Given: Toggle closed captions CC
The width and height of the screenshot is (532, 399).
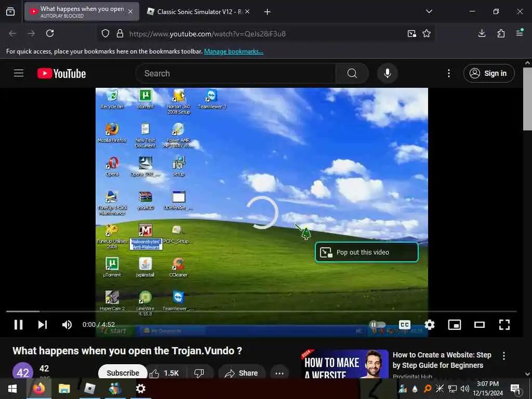Looking at the screenshot, I should click(404, 325).
